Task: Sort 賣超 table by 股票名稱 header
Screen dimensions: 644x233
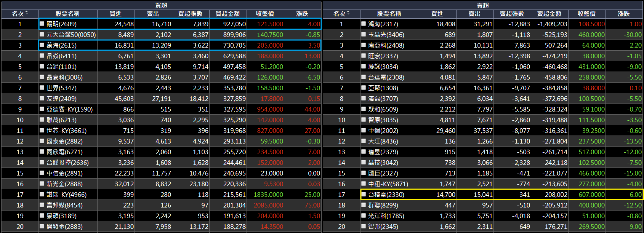Action: 389,14
